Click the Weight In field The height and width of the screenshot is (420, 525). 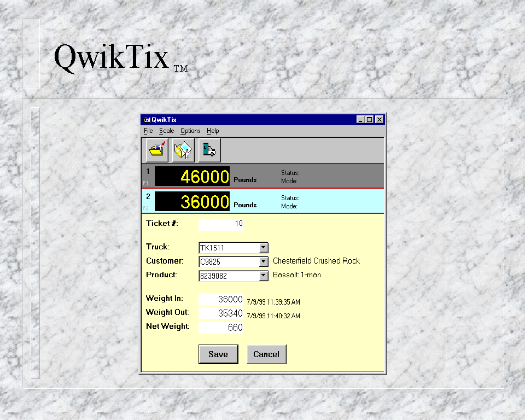[221, 299]
